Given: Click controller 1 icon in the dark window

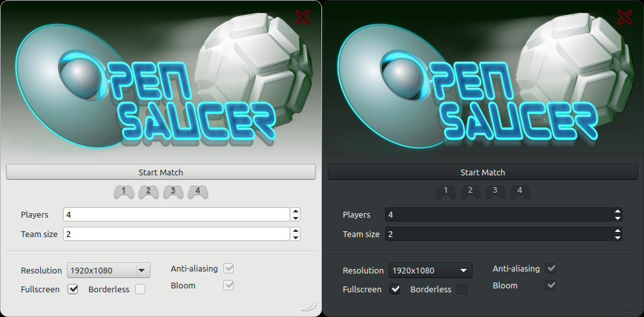Looking at the screenshot, I should (446, 192).
